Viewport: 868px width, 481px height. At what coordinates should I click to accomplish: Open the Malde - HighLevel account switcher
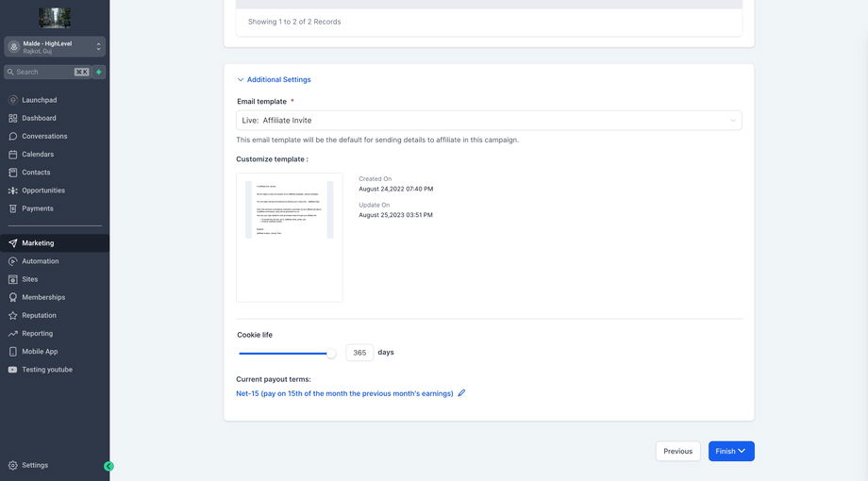[x=55, y=46]
